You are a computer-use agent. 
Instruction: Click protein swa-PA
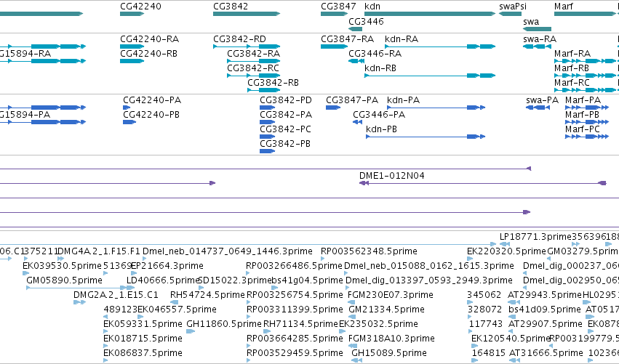(x=543, y=100)
